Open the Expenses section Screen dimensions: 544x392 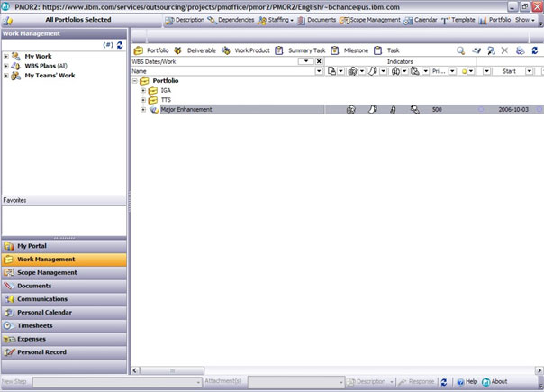click(x=64, y=339)
